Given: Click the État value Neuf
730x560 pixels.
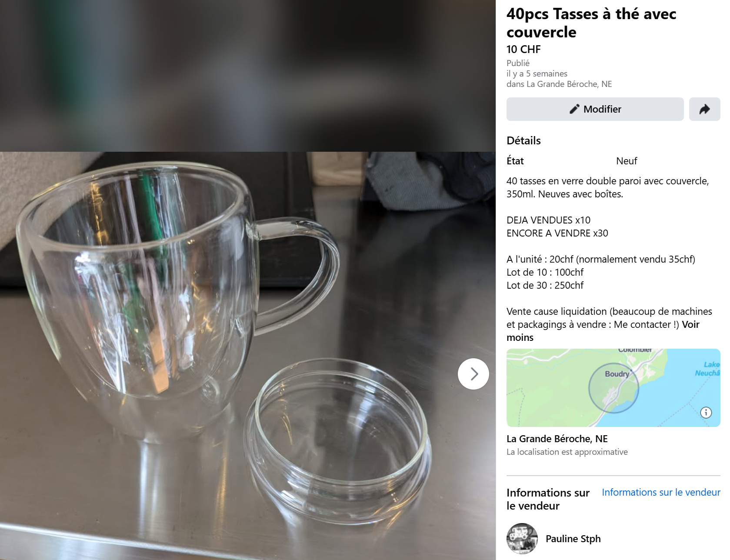Looking at the screenshot, I should coord(627,161).
